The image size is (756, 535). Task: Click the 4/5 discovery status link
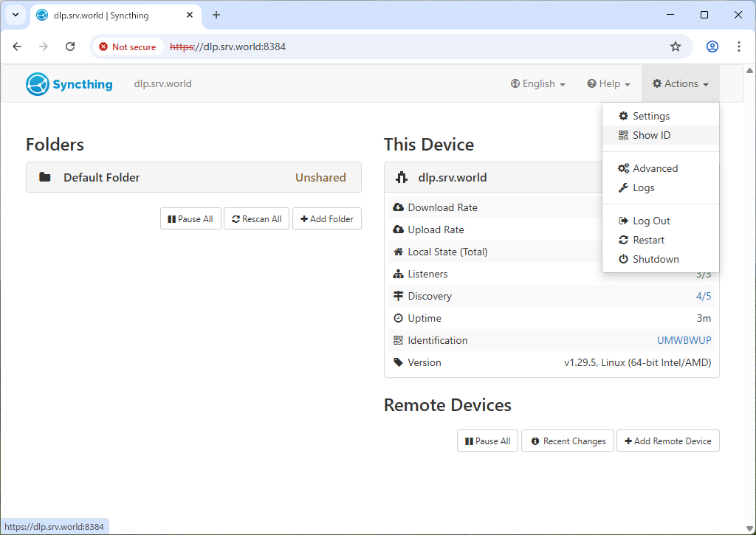pos(704,296)
